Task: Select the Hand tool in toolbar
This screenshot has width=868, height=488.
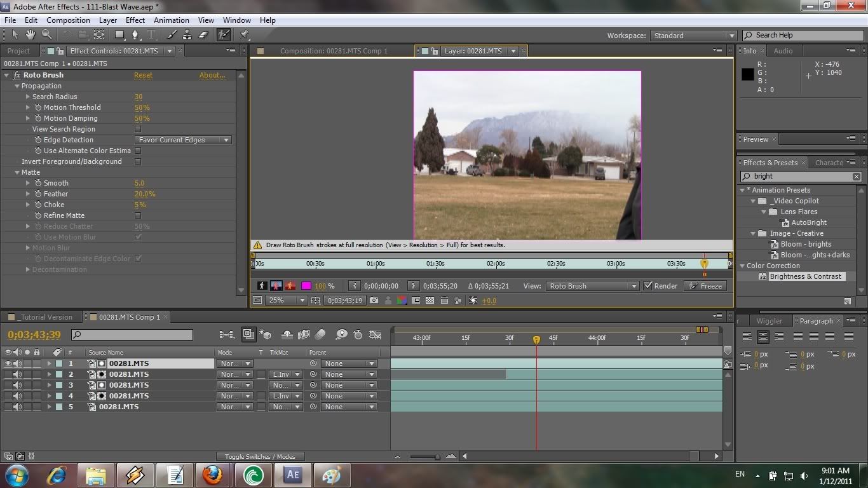Action: click(31, 35)
